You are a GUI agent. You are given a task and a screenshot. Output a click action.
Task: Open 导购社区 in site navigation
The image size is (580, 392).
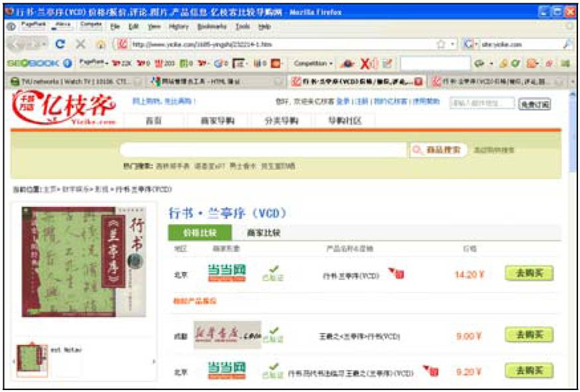[344, 121]
